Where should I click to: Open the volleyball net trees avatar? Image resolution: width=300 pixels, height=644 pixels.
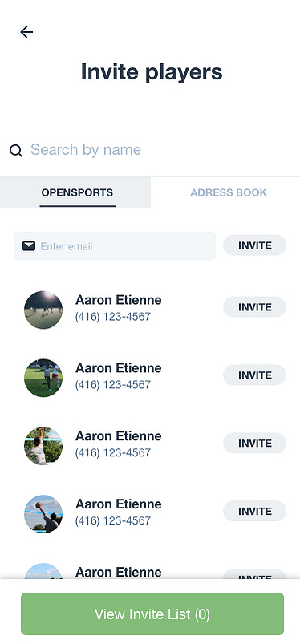pos(43,446)
